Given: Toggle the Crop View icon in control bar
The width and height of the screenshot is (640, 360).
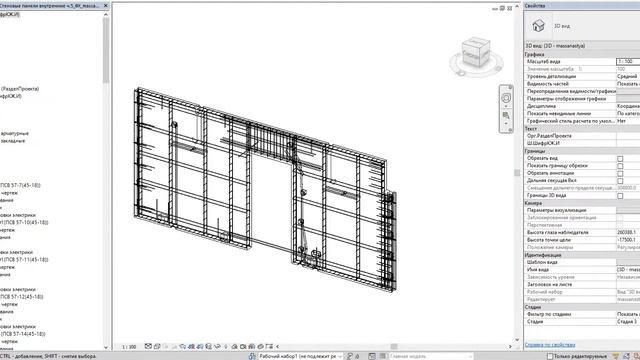Looking at the screenshot, I should tap(192, 346).
